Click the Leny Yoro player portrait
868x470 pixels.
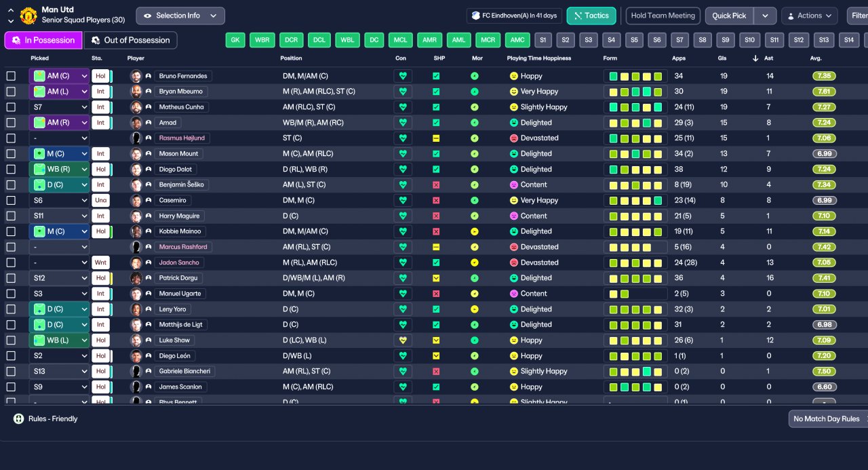click(136, 309)
